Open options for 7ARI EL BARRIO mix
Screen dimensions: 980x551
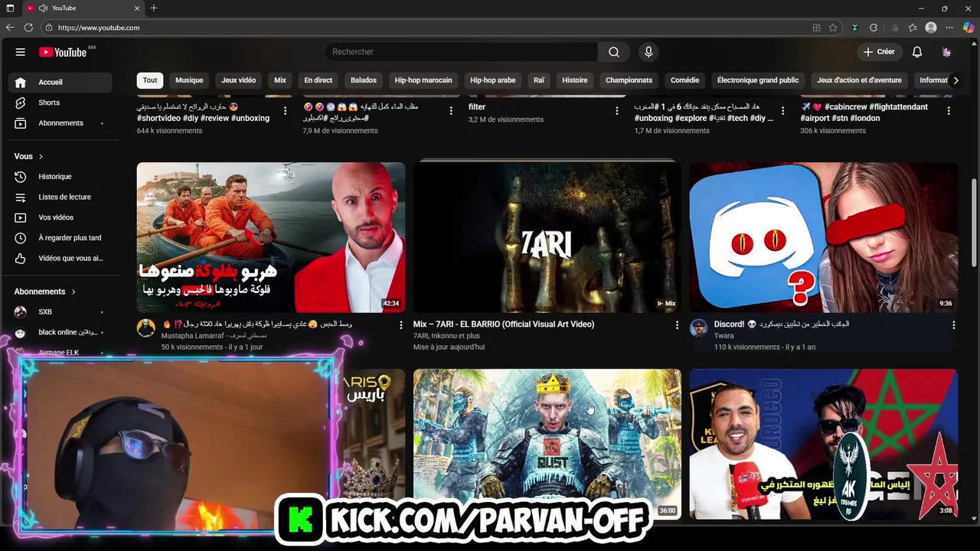click(x=677, y=325)
